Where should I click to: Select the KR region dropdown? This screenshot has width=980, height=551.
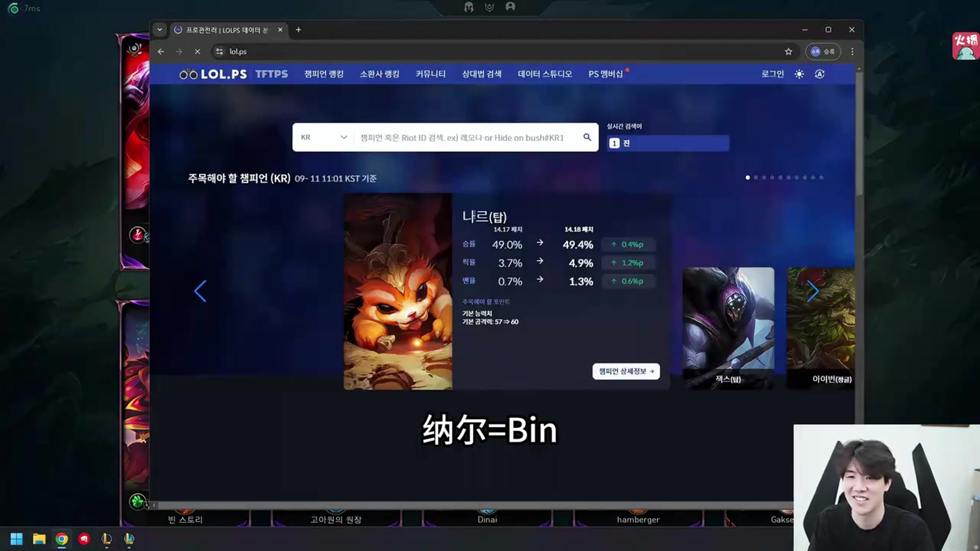(323, 137)
